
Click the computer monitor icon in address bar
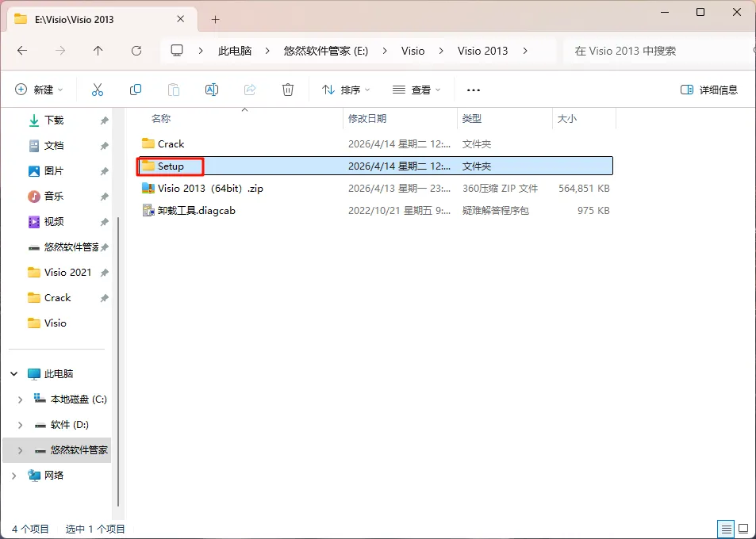point(177,51)
